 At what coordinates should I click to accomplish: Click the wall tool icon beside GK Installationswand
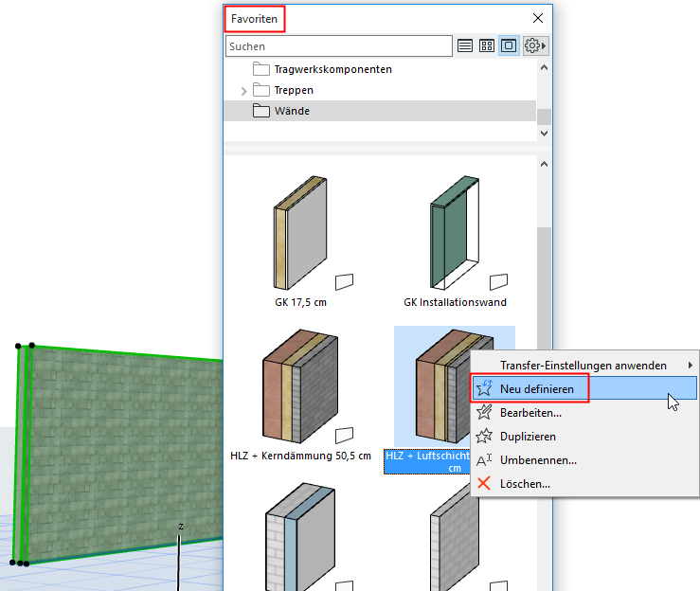(498, 281)
